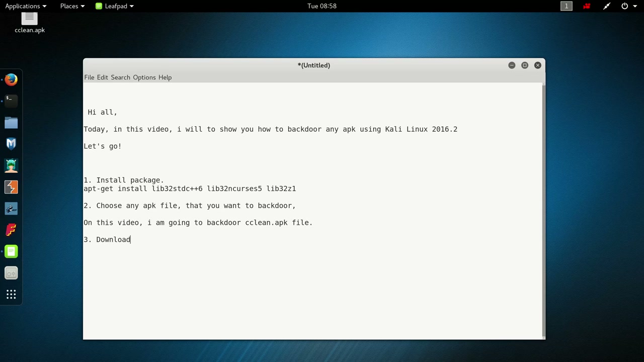Close the Leafpad window

pyautogui.click(x=538, y=65)
